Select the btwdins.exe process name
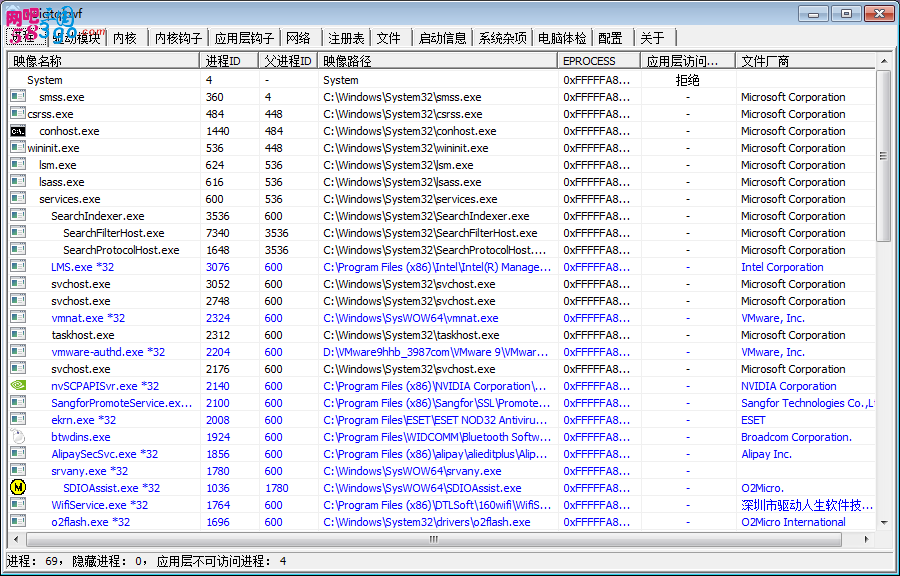This screenshot has height=576, width=900. click(81, 437)
